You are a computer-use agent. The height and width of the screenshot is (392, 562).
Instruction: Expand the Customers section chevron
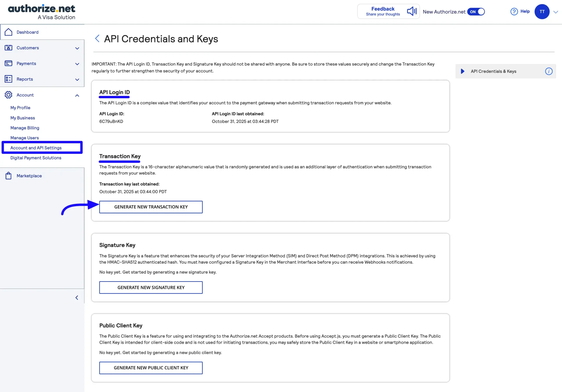77,48
